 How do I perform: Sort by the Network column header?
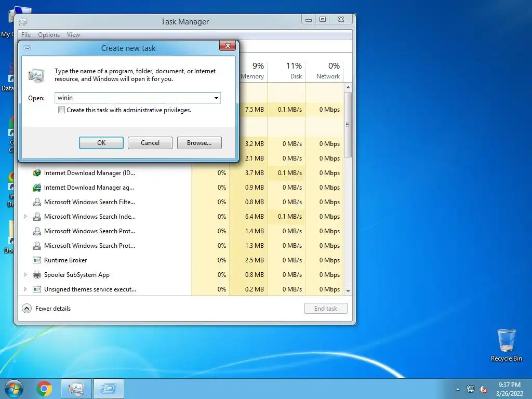click(325, 71)
